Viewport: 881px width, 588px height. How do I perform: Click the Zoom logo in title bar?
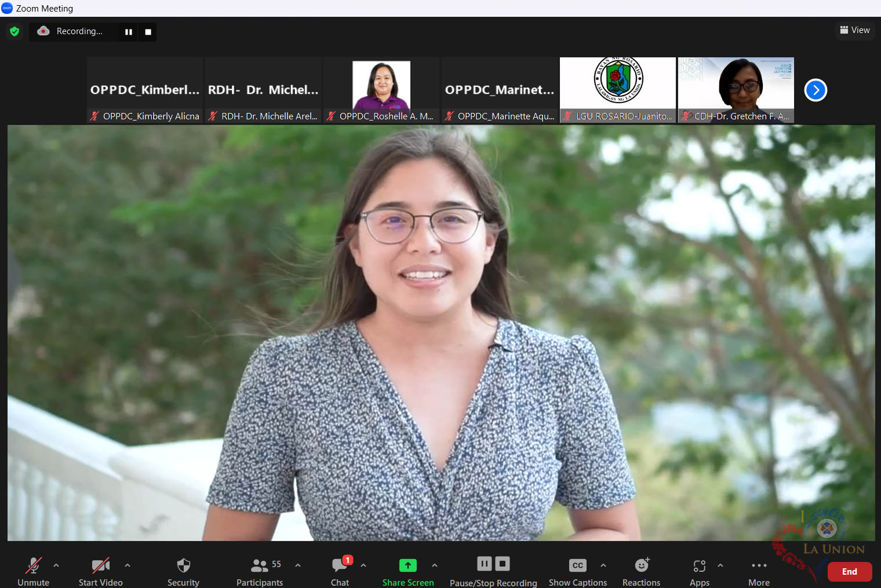click(x=7, y=8)
